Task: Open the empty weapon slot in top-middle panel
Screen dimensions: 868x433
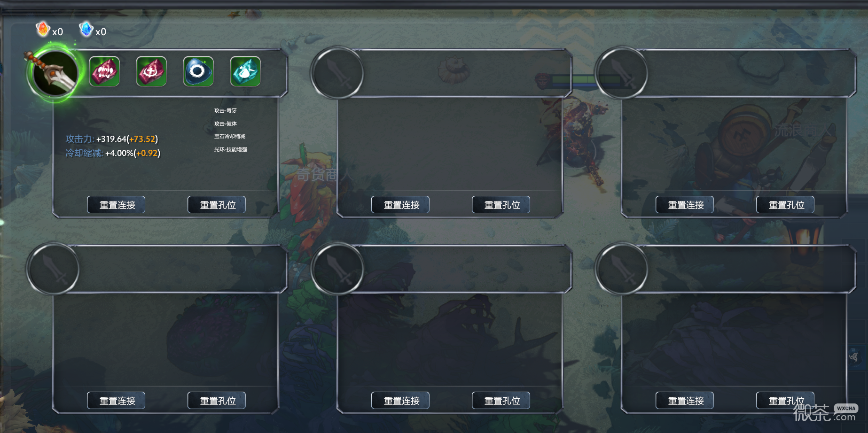Action: (x=337, y=73)
